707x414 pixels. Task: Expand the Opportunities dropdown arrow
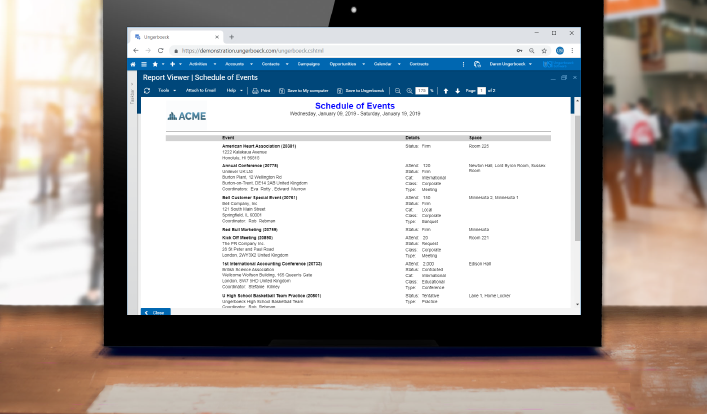pyautogui.click(x=363, y=64)
